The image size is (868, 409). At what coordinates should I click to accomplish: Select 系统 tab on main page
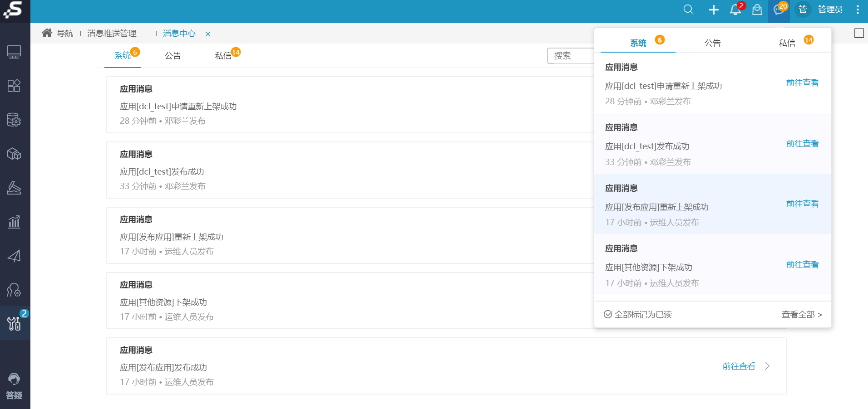pos(123,55)
